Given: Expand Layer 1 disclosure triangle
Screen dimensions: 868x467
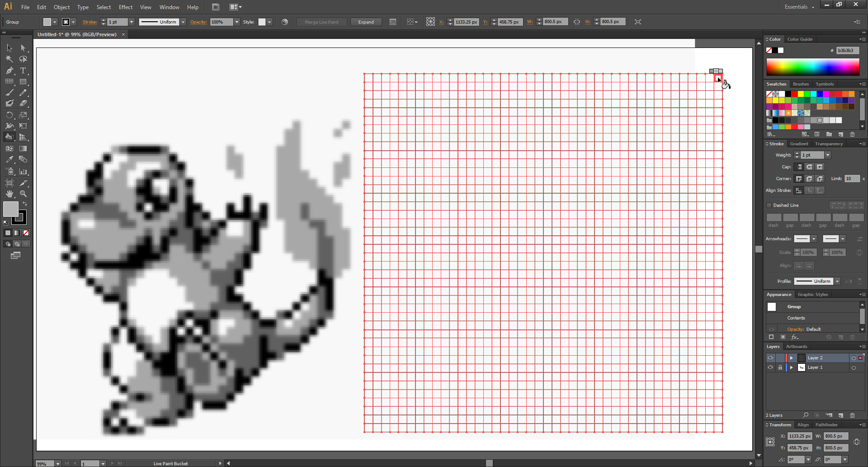Looking at the screenshot, I should [x=791, y=367].
